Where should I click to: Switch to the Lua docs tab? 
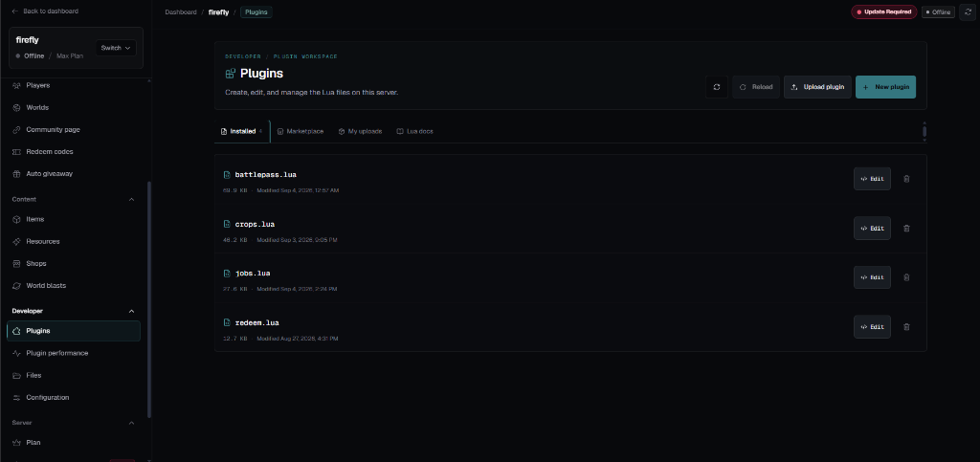click(x=415, y=131)
